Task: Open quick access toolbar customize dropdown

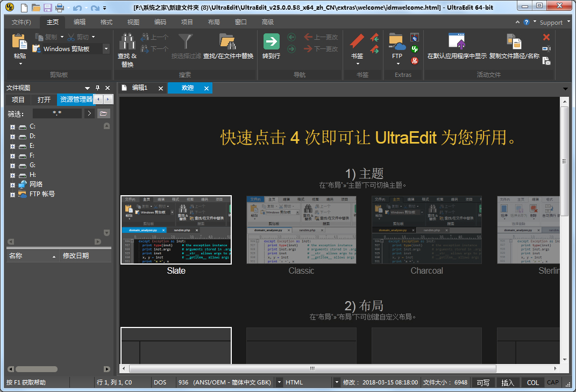Action: click(105, 8)
